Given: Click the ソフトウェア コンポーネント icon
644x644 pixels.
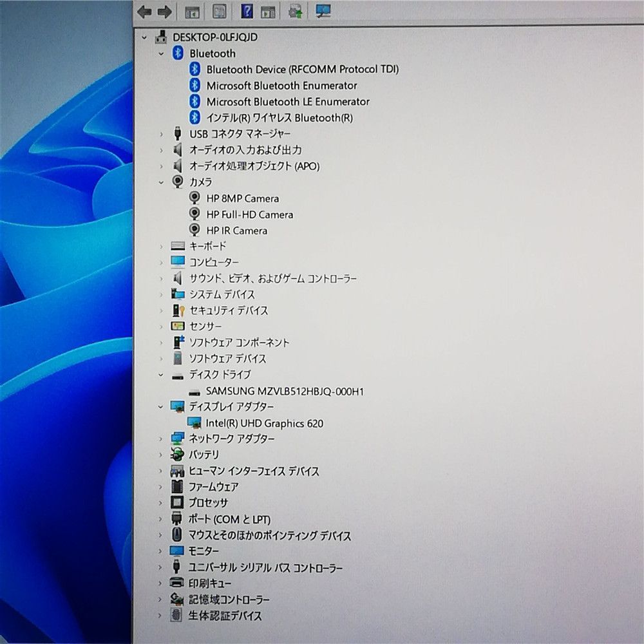Looking at the screenshot, I should point(178,342).
